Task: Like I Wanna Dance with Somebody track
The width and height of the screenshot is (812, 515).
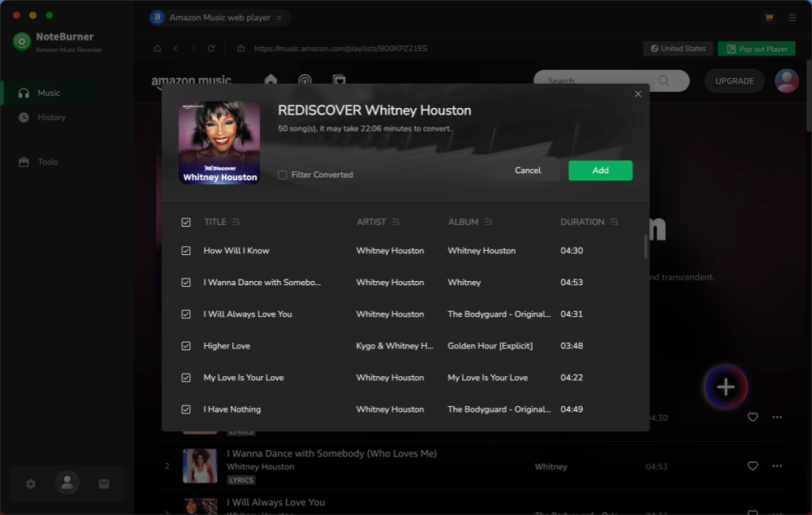Action: point(753,465)
